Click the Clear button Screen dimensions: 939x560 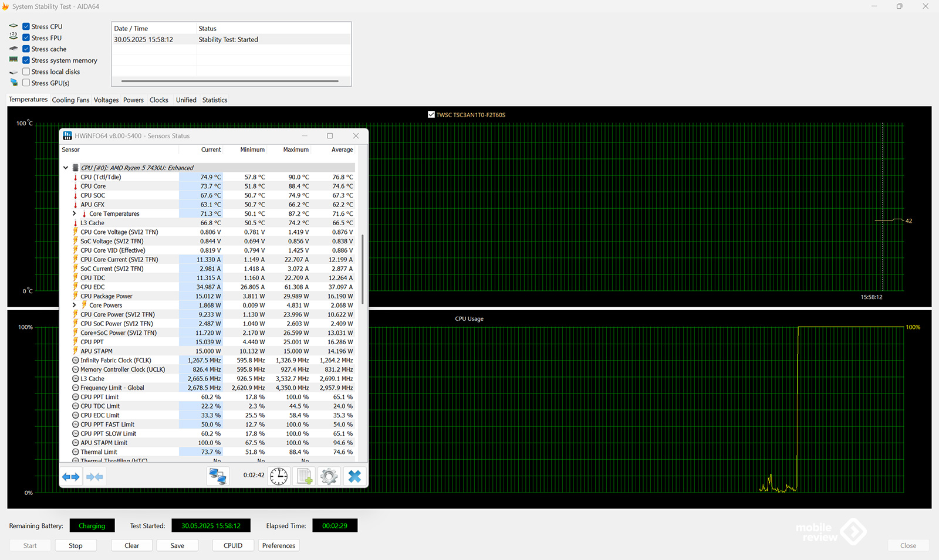[x=132, y=545]
